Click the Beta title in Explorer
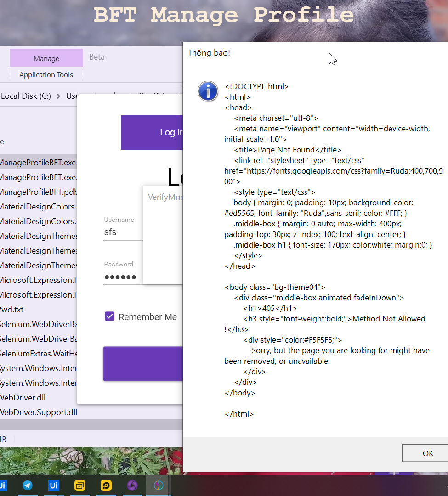Image resolution: width=448 pixels, height=496 pixels. tap(97, 57)
